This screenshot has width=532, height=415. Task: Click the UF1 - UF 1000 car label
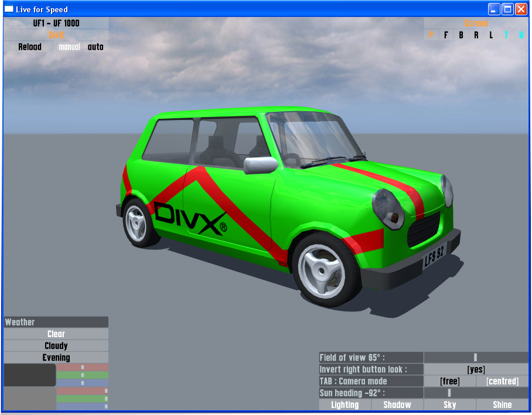[x=56, y=23]
